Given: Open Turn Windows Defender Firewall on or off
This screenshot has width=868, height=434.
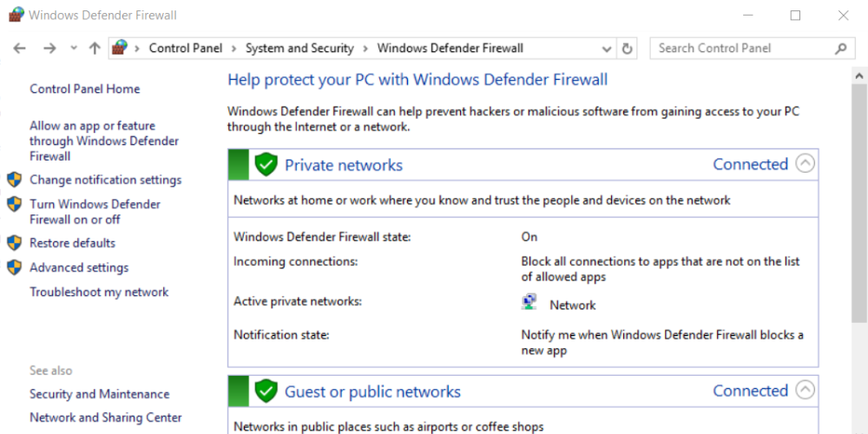Looking at the screenshot, I should click(95, 212).
